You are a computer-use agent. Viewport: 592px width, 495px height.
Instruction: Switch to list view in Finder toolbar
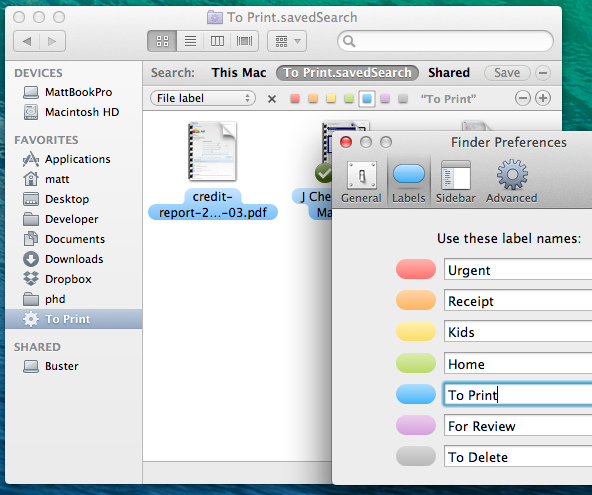click(190, 41)
